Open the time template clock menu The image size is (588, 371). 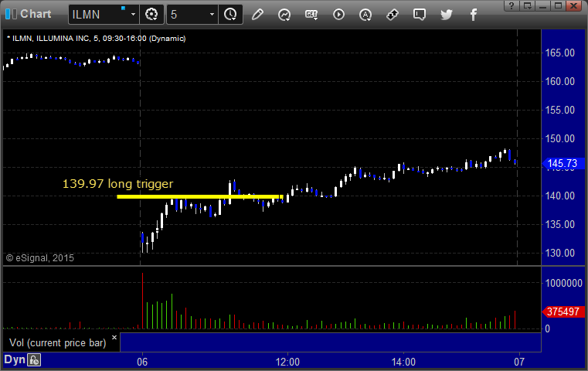point(230,15)
